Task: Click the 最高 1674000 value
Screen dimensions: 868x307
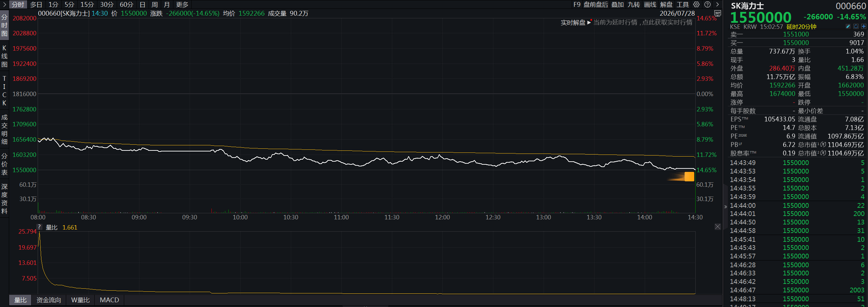Action: tap(782, 93)
